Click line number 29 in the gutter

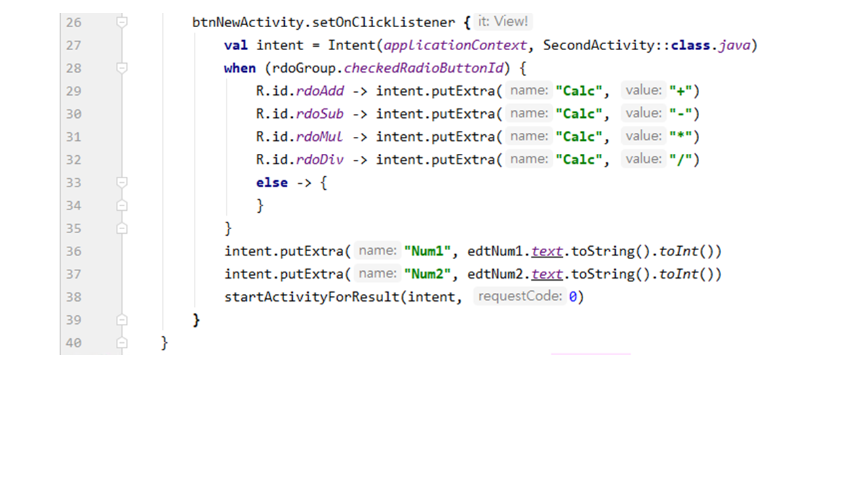tap(73, 91)
